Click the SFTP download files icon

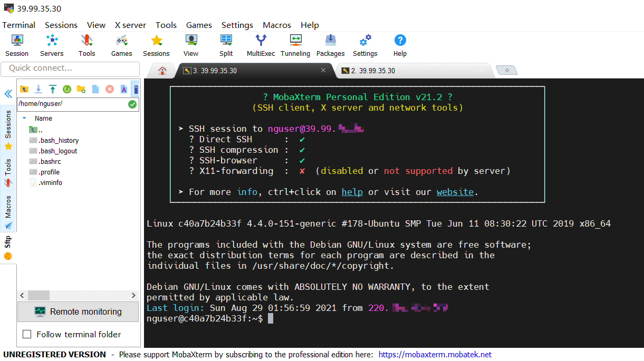(x=39, y=89)
